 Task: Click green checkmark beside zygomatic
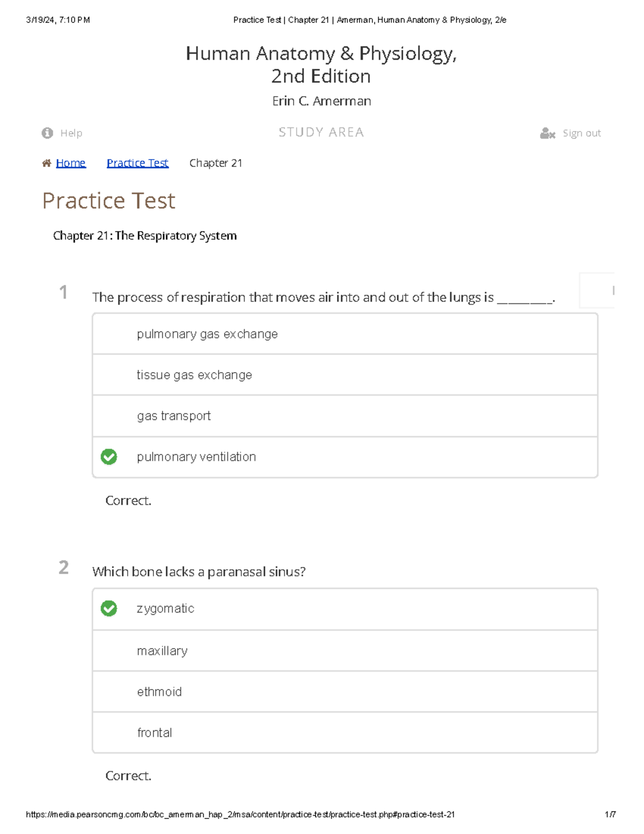click(x=109, y=608)
